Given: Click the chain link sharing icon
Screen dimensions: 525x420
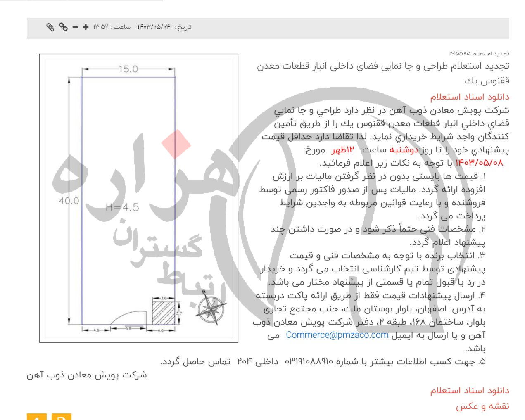Looking at the screenshot, I should [x=63, y=27].
